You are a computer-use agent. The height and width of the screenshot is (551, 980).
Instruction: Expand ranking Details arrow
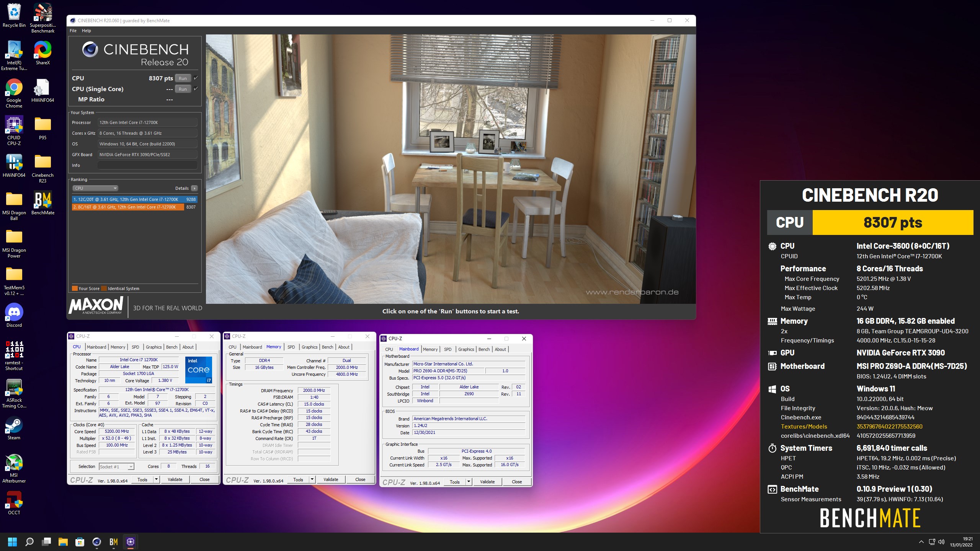(x=194, y=188)
